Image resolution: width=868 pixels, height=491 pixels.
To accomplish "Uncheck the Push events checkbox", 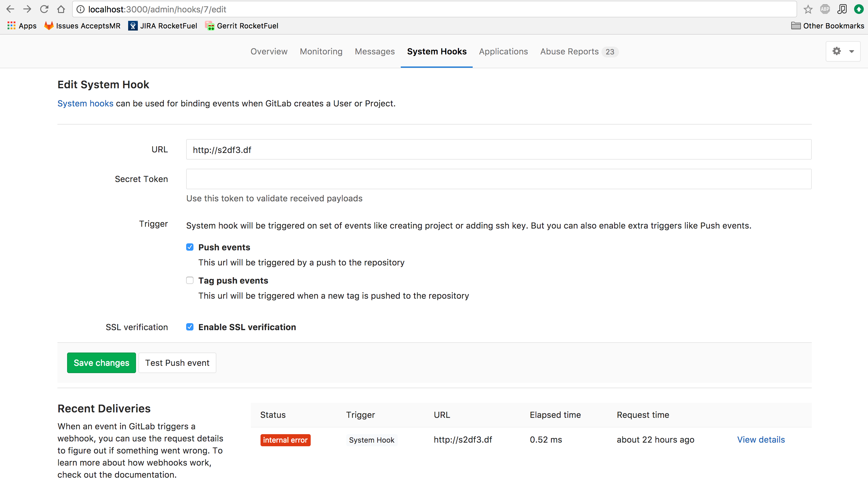I will 190,247.
